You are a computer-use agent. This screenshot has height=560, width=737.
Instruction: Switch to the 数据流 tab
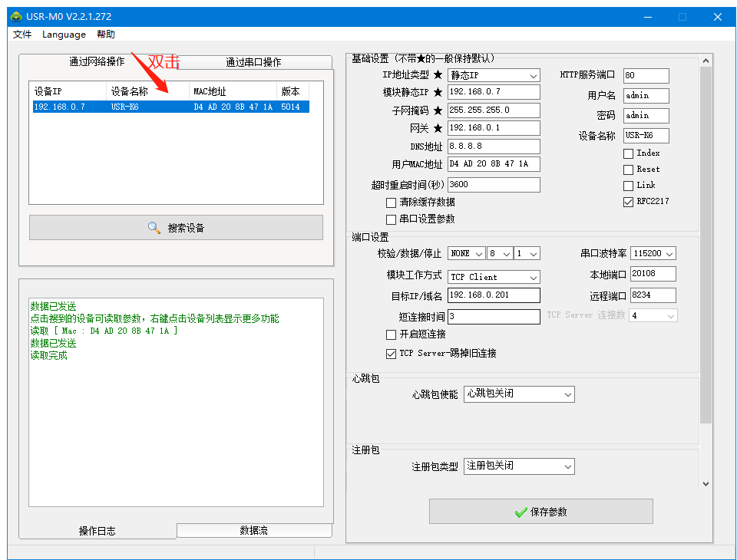(253, 530)
